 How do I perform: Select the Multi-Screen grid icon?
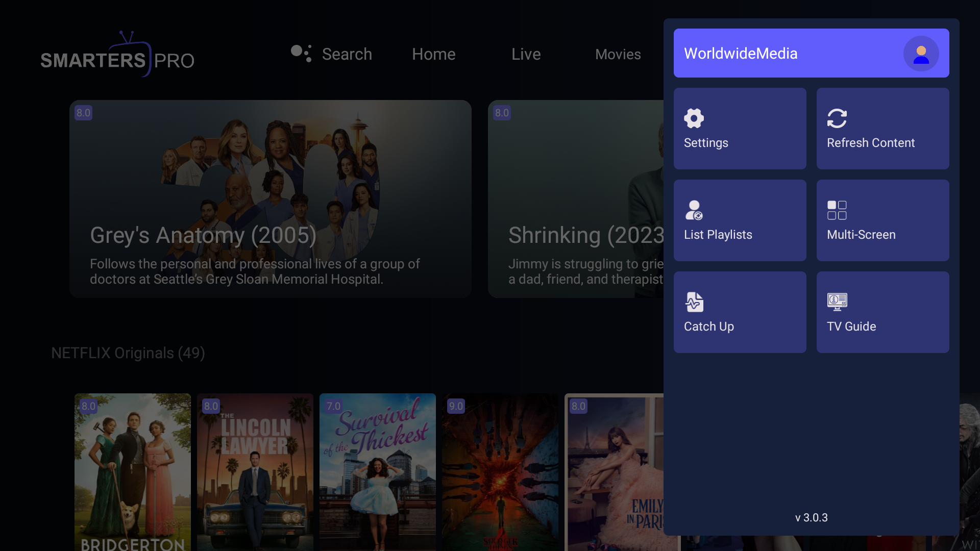[x=837, y=210]
